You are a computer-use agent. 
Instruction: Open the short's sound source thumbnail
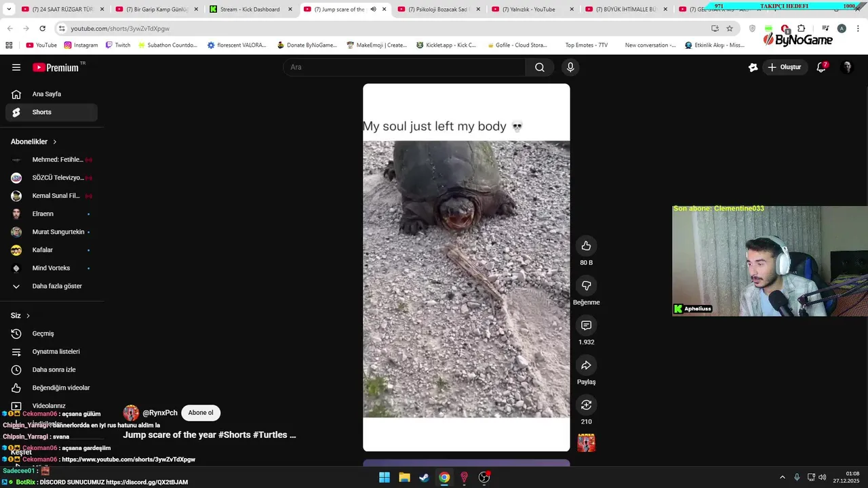[x=587, y=443]
